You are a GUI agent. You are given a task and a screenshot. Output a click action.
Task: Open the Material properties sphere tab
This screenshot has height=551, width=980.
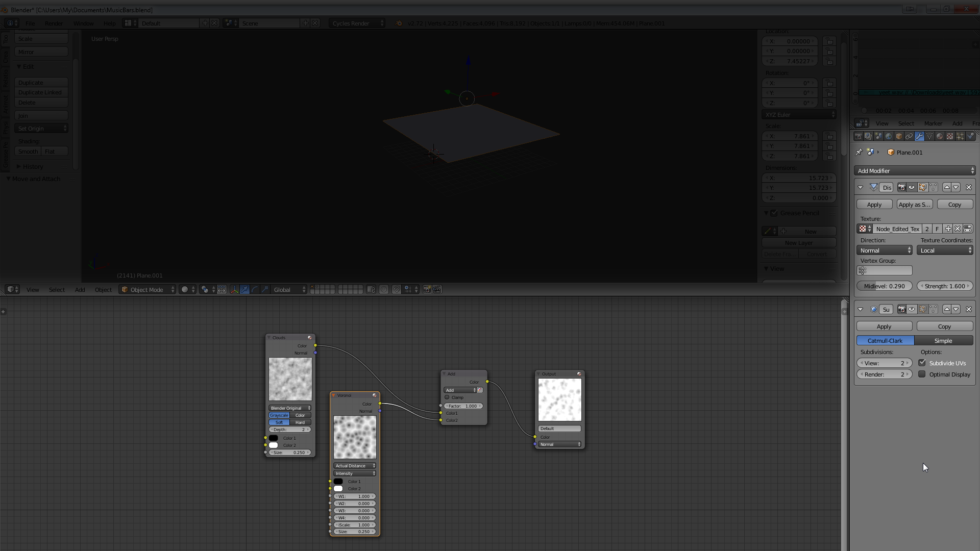(x=940, y=136)
